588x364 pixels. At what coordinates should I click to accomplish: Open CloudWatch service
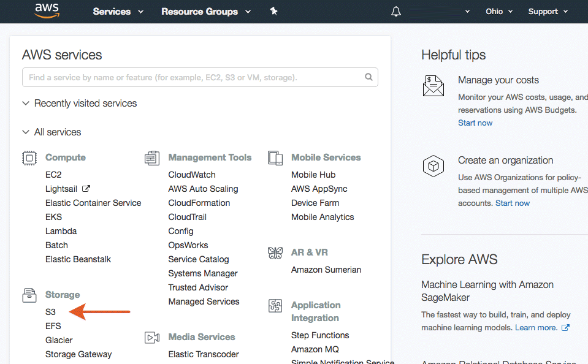pyautogui.click(x=192, y=175)
